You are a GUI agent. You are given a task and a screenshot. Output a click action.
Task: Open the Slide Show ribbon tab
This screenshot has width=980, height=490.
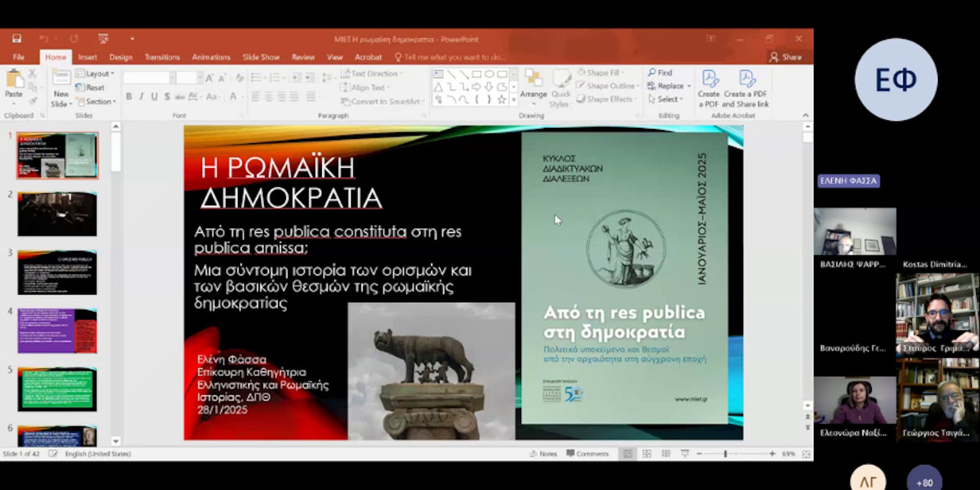261,57
